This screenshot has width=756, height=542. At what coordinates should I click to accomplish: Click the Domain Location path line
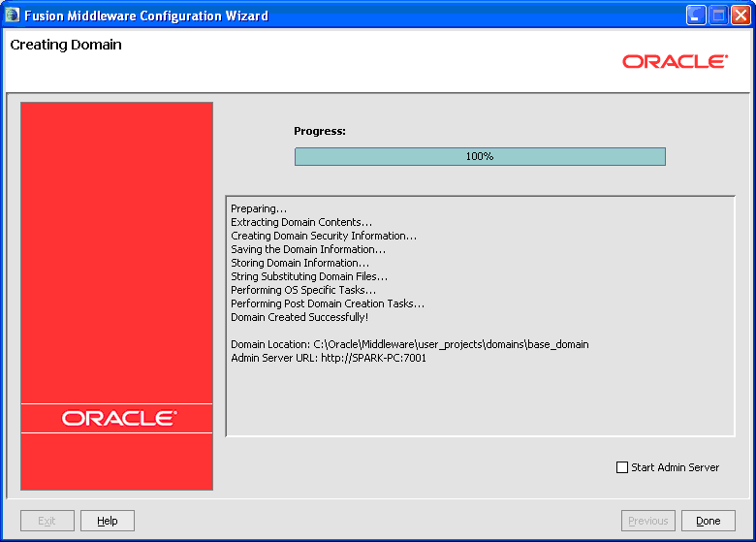pyautogui.click(x=410, y=344)
